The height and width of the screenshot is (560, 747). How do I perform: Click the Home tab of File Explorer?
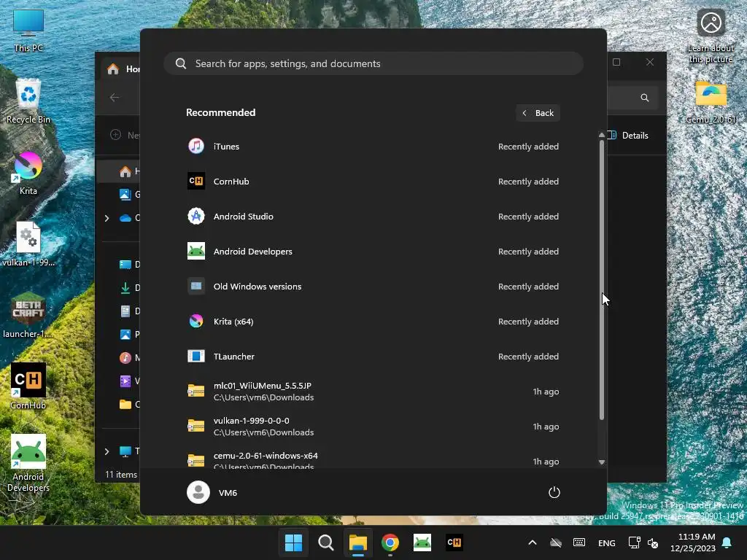122,69
